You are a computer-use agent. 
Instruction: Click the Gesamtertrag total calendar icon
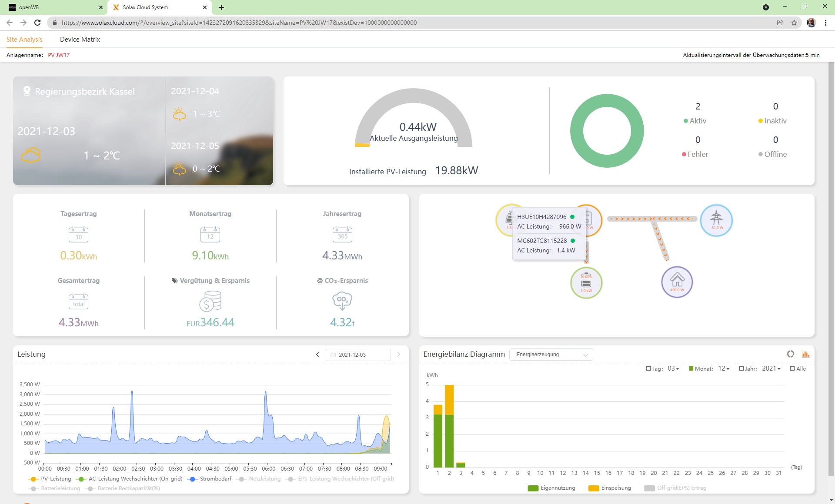coord(78,301)
